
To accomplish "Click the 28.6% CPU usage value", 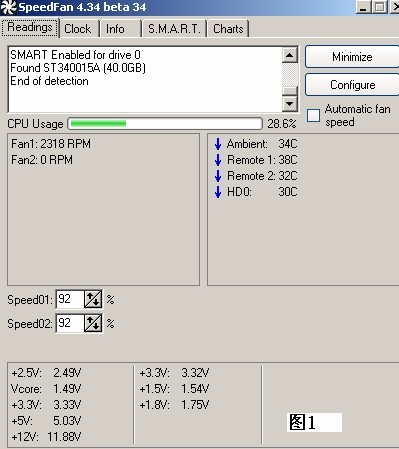I will (282, 124).
